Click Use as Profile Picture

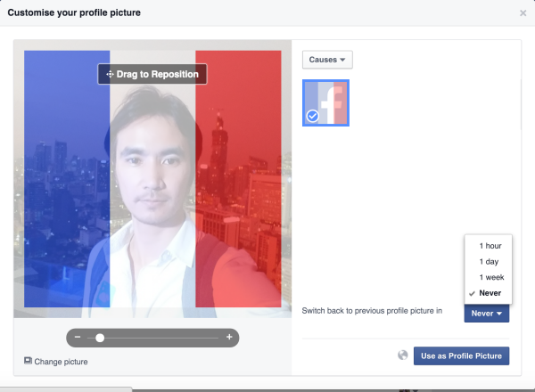click(461, 355)
